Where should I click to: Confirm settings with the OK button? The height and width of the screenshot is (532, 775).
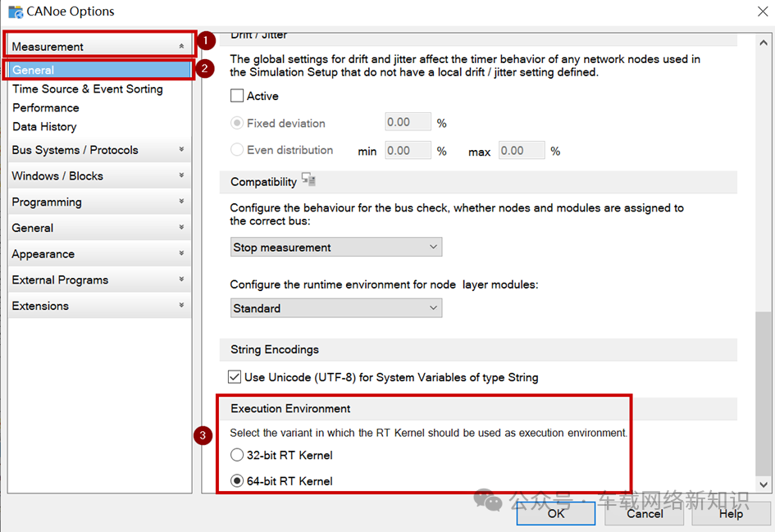pos(555,514)
